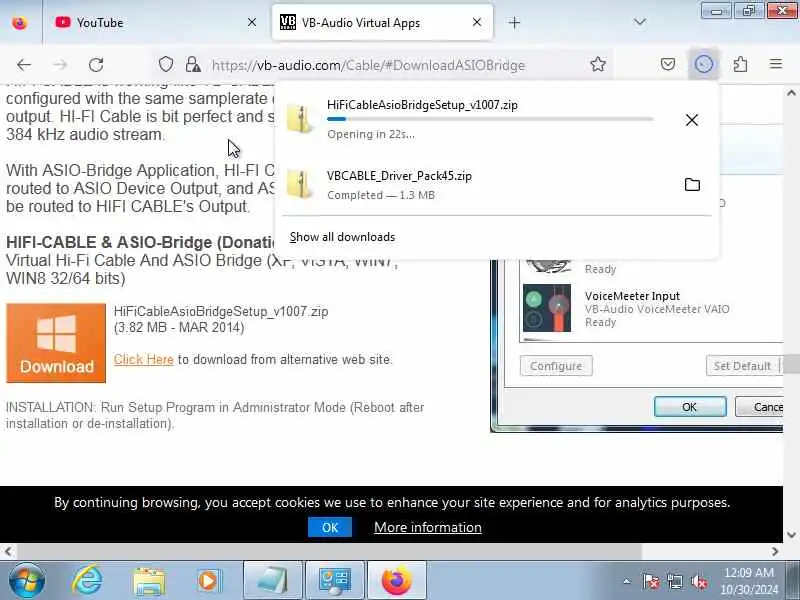Click OK in the sound dialog image
The height and width of the screenshot is (600, 800).
click(690, 407)
